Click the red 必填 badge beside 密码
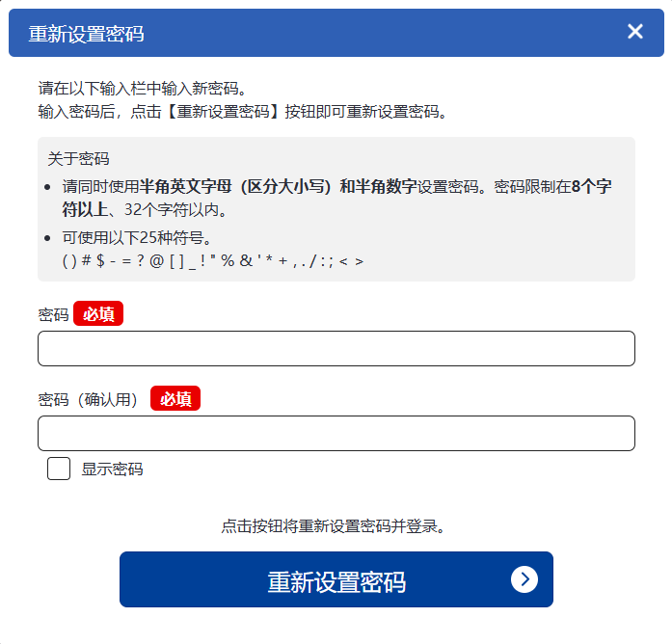This screenshot has width=672, height=644. [x=98, y=314]
